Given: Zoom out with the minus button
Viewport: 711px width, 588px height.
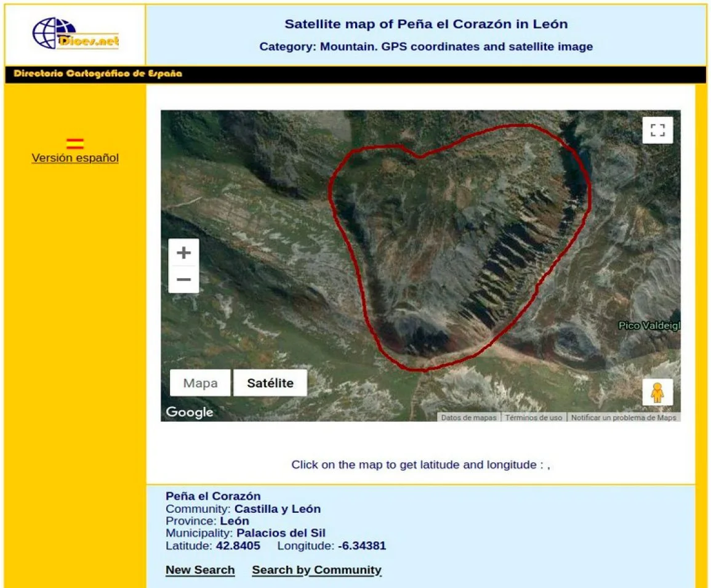Looking at the screenshot, I should 183,280.
